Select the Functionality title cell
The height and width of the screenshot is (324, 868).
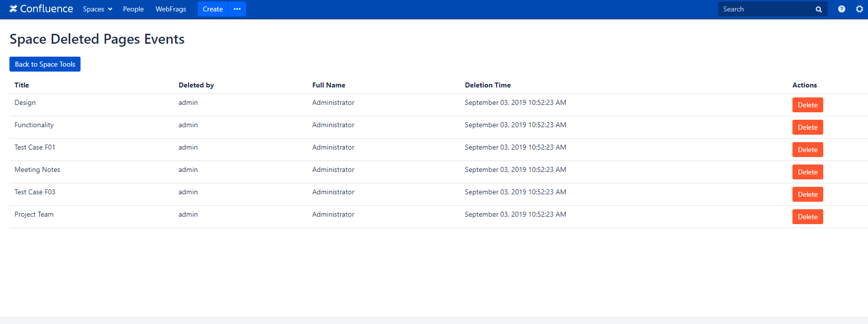(x=34, y=125)
